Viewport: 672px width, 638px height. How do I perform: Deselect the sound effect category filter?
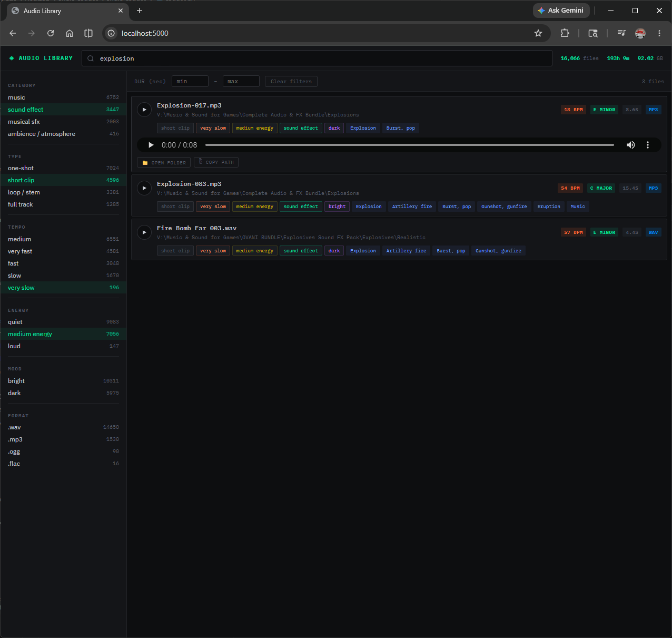point(63,110)
